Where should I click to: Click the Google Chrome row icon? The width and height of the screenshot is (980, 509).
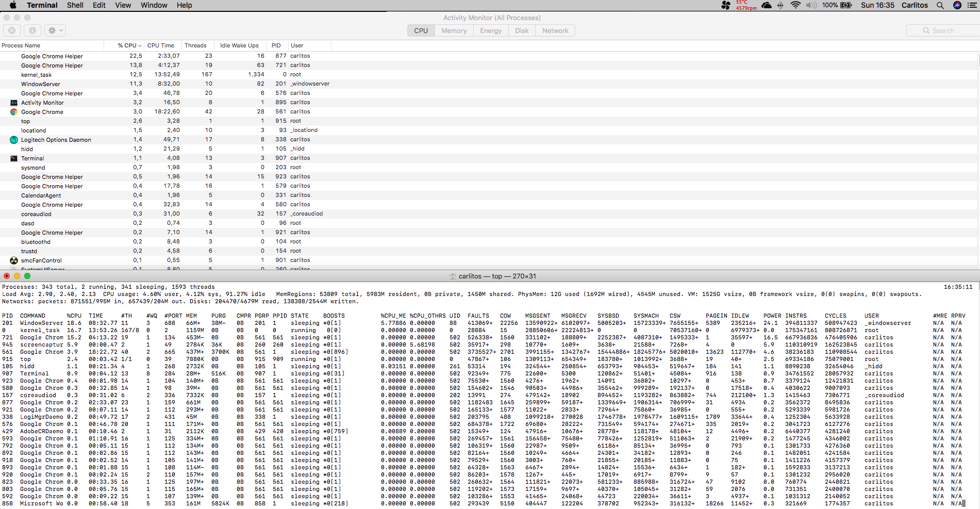[14, 112]
